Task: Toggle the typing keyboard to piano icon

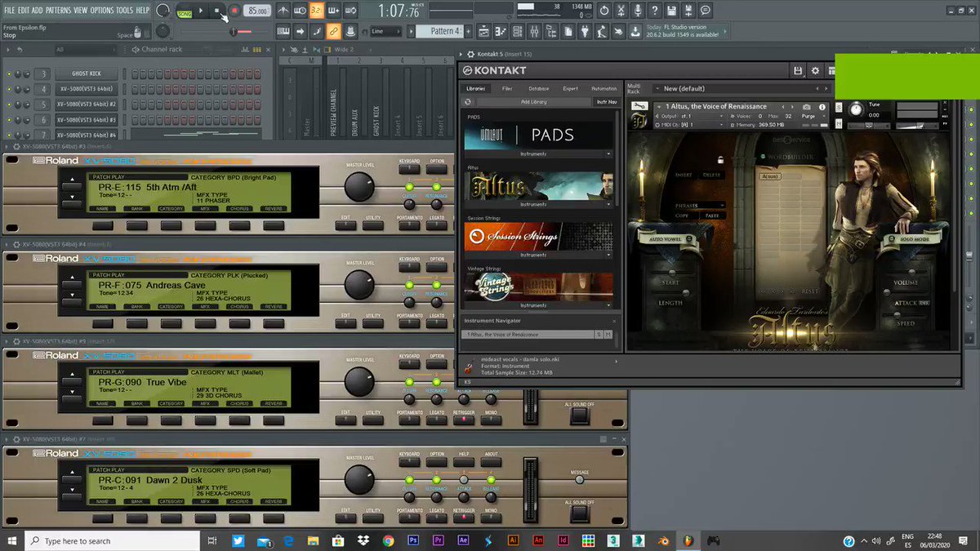Action: (282, 31)
